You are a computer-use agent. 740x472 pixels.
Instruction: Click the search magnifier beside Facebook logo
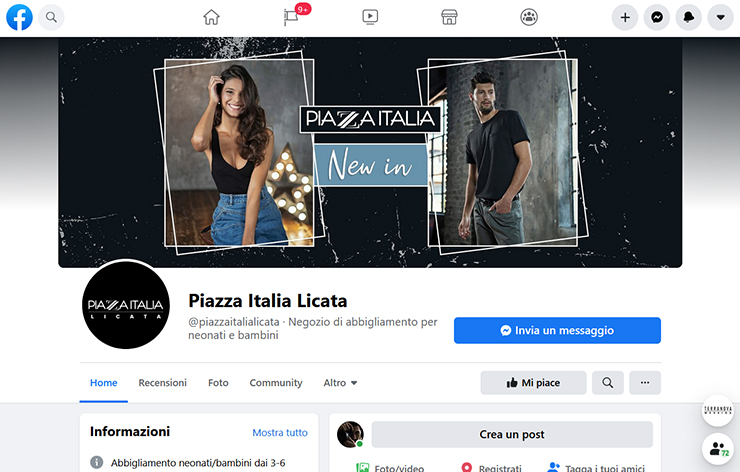pos(51,17)
